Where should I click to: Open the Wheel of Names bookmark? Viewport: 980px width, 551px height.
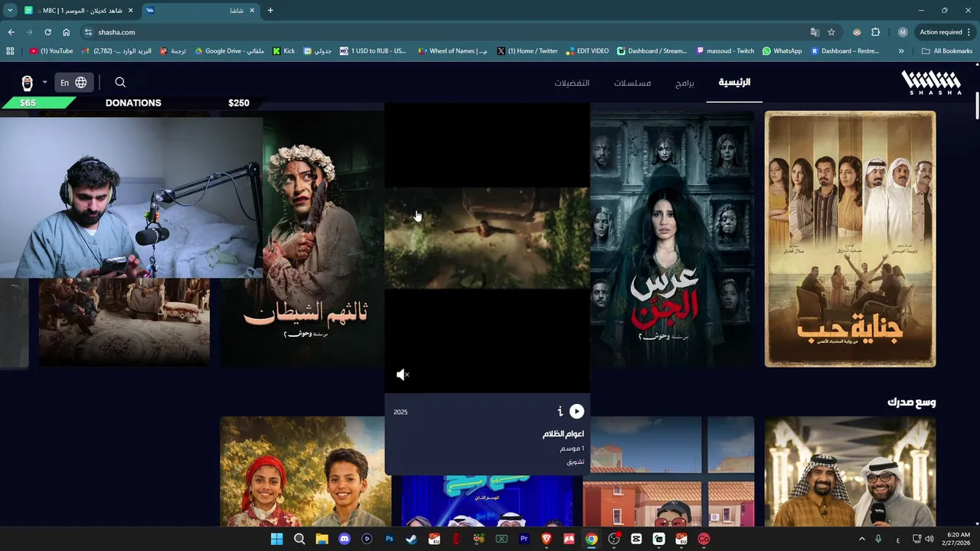(x=452, y=51)
